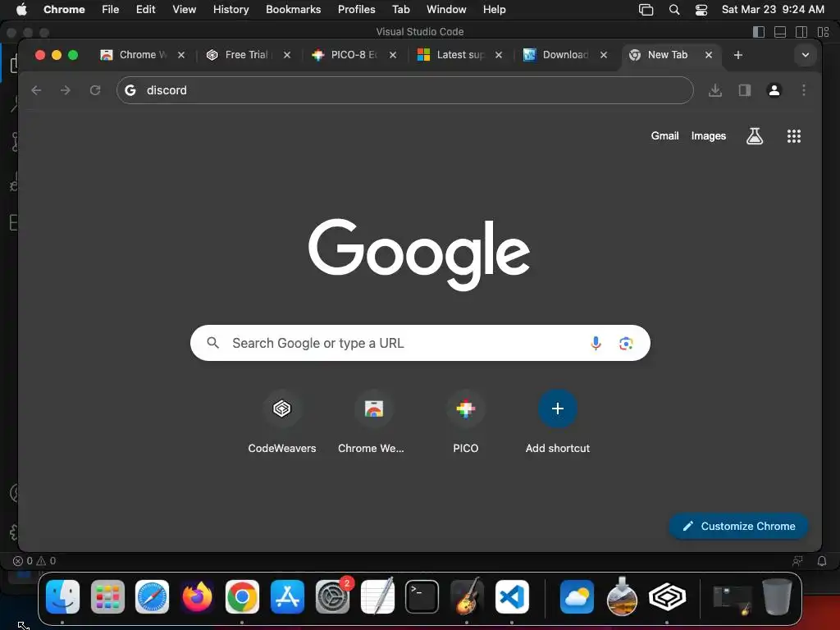Click the address bar containing discord
840x630 pixels.
(404, 90)
